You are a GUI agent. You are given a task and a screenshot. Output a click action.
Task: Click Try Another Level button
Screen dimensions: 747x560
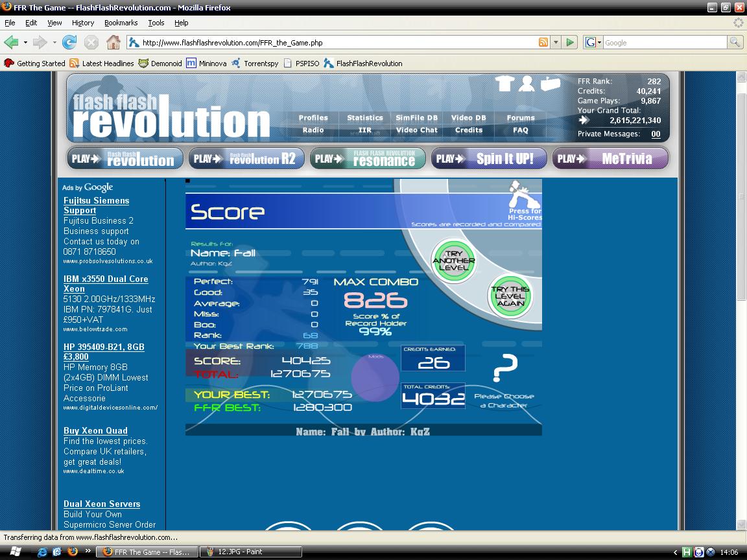453,261
